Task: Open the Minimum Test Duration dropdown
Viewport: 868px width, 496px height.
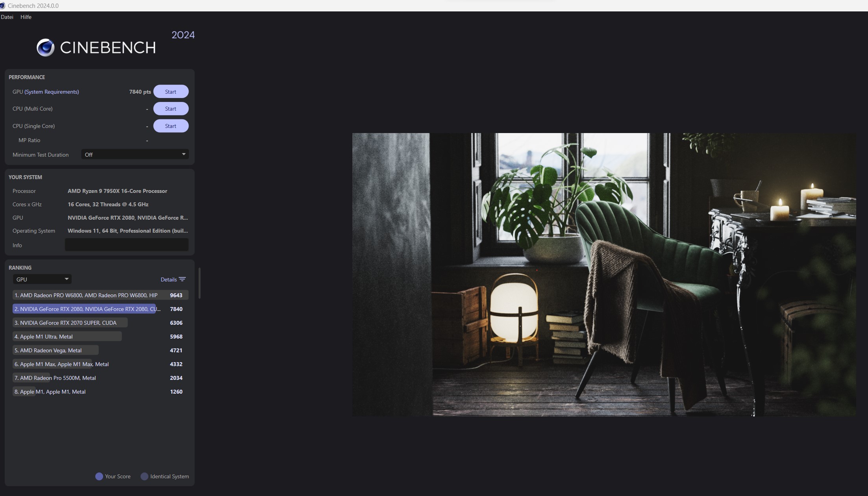Action: [135, 154]
